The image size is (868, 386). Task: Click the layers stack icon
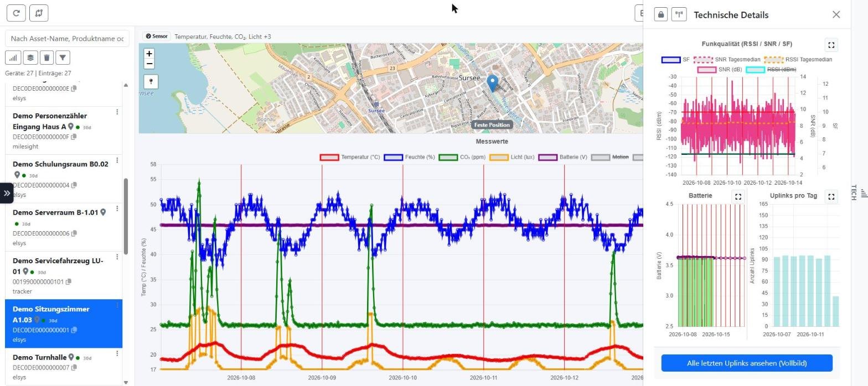[30, 58]
